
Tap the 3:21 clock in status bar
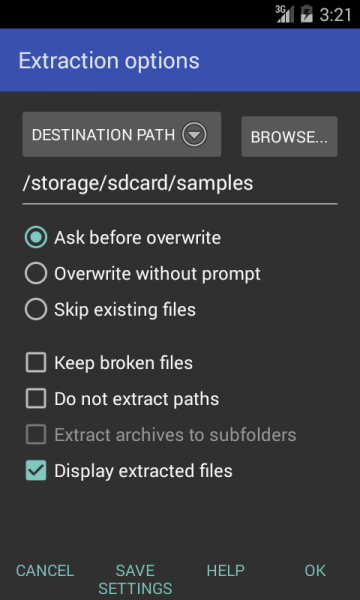[335, 15]
